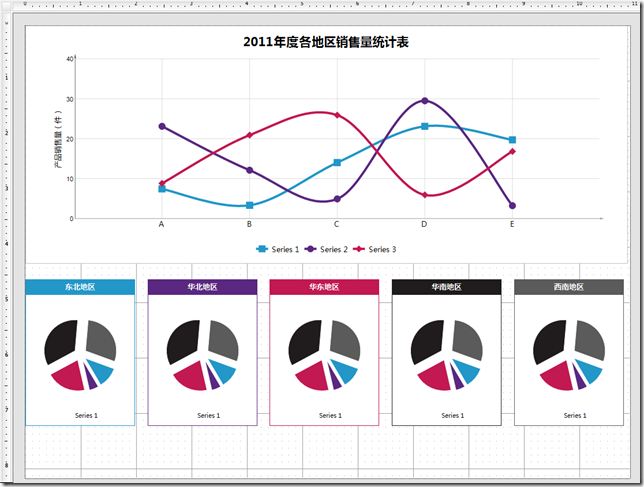
Task: Select the 华北地区 purple header
Action: (x=202, y=287)
